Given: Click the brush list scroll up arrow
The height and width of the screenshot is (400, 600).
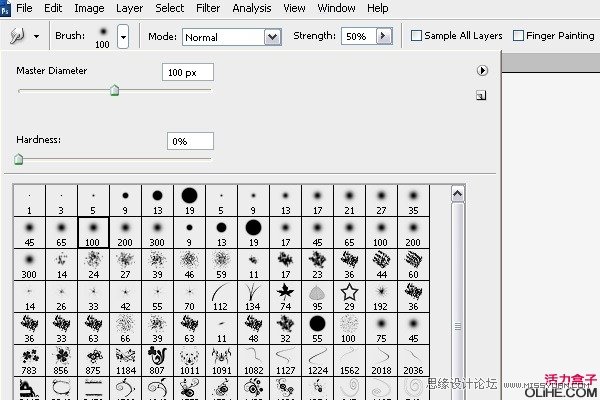Looking at the screenshot, I should (458, 194).
